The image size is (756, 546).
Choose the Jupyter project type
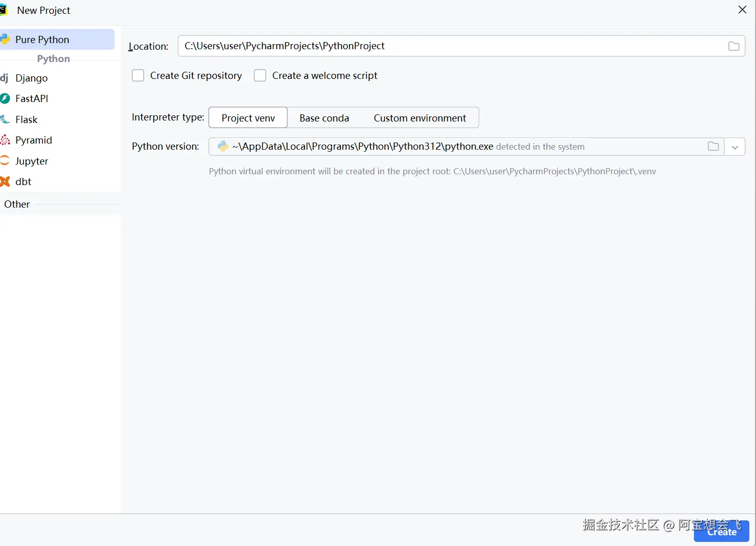pyautogui.click(x=31, y=161)
